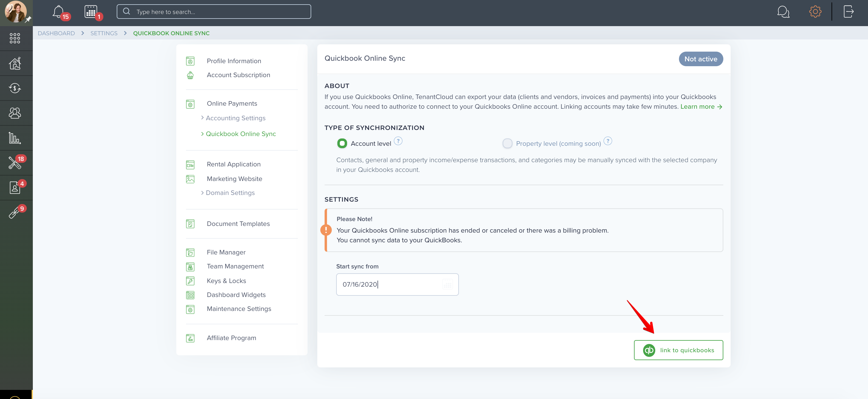Screen dimensions: 868x399
Task: Click the Online Payments icon
Action: (190, 104)
